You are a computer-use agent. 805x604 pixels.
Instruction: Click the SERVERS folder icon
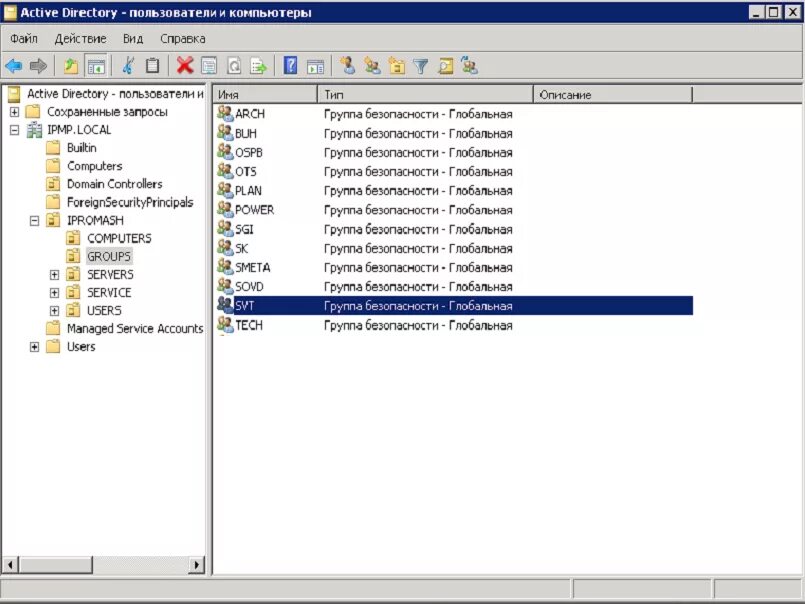point(73,274)
